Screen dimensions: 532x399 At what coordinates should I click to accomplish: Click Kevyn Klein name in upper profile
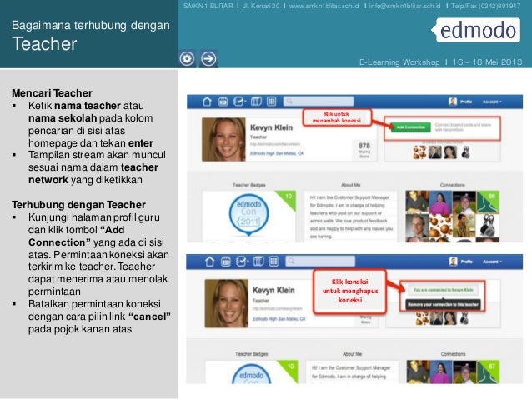coord(271,127)
